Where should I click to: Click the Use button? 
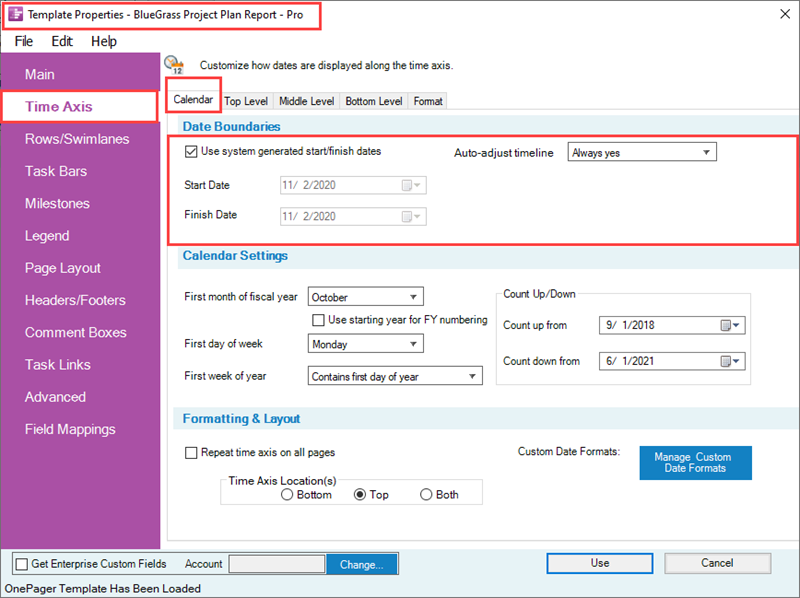click(x=599, y=563)
